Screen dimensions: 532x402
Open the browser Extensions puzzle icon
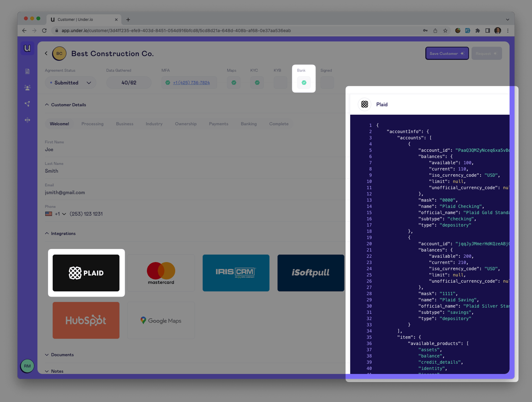(477, 31)
